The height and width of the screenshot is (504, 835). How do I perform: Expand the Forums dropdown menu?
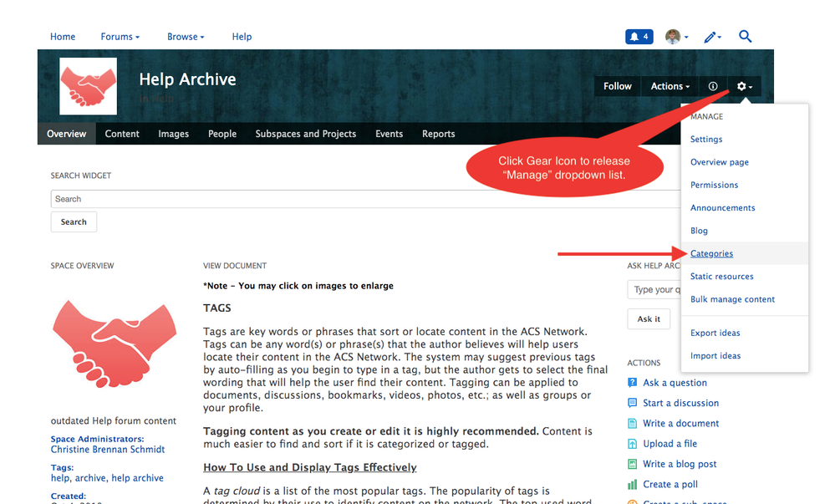click(120, 37)
